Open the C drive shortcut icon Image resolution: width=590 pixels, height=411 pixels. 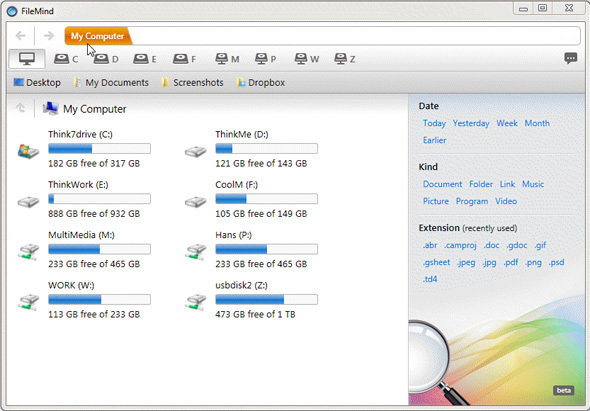pyautogui.click(x=61, y=59)
